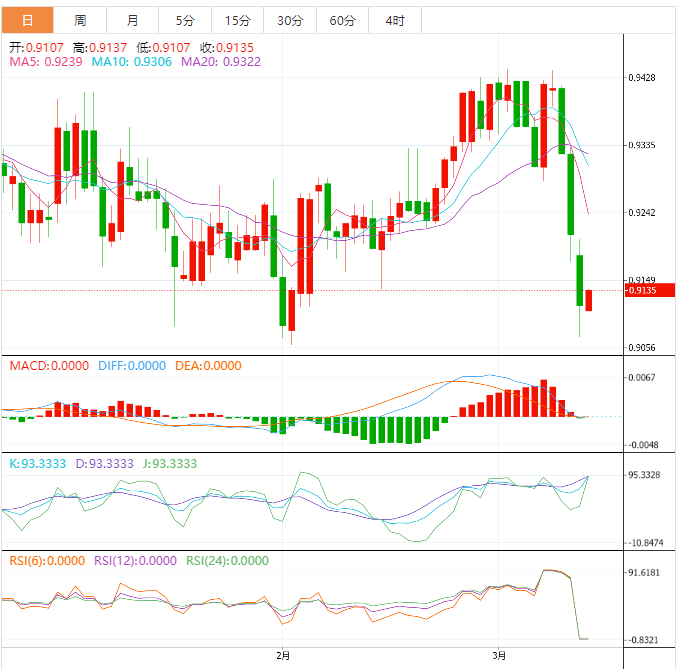Open the 60分 interval tab
The width and height of the screenshot is (679, 669).
pos(343,20)
